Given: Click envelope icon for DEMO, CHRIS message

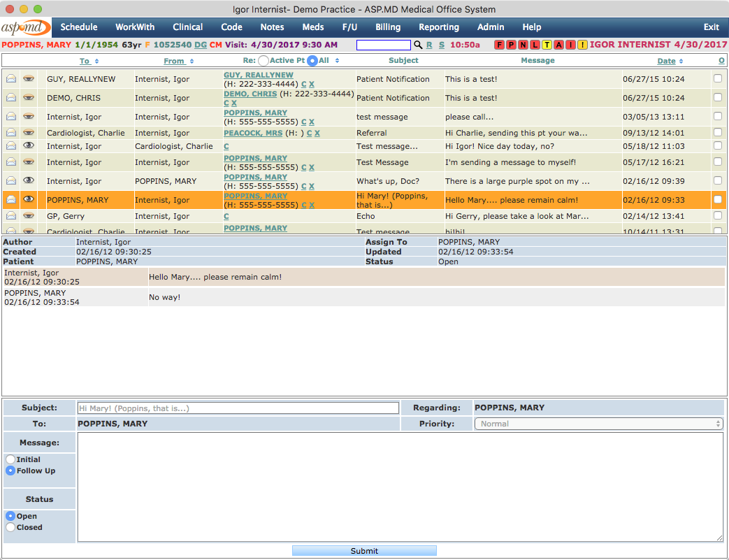Looking at the screenshot, I should (11, 98).
